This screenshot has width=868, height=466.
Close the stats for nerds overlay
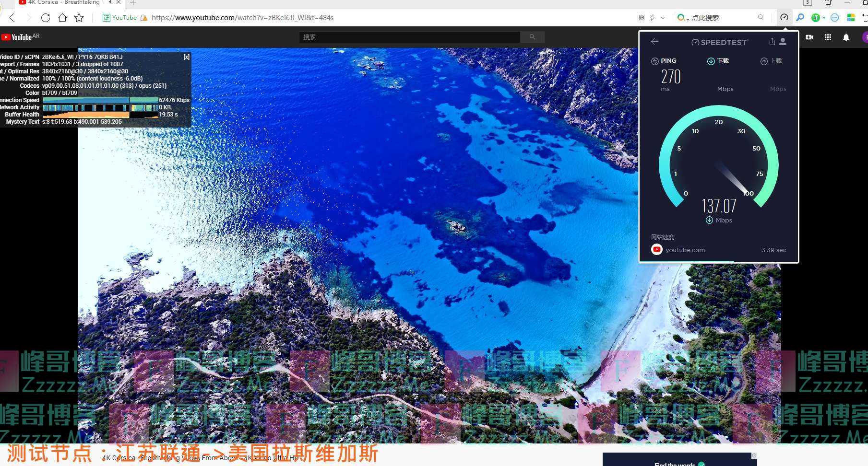186,57
